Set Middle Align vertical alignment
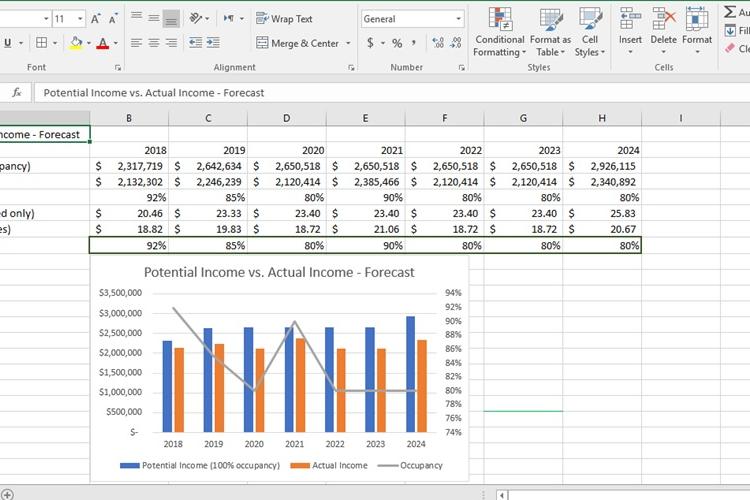This screenshot has width=750, height=500. [x=154, y=18]
